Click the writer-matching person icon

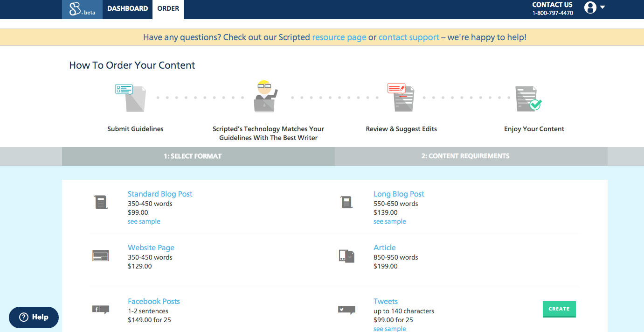(x=265, y=96)
